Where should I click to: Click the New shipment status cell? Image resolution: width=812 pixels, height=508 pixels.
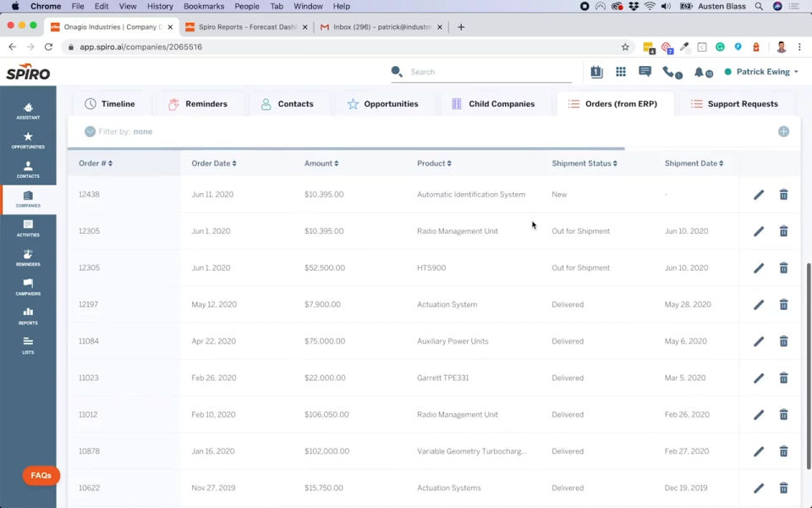(559, 195)
